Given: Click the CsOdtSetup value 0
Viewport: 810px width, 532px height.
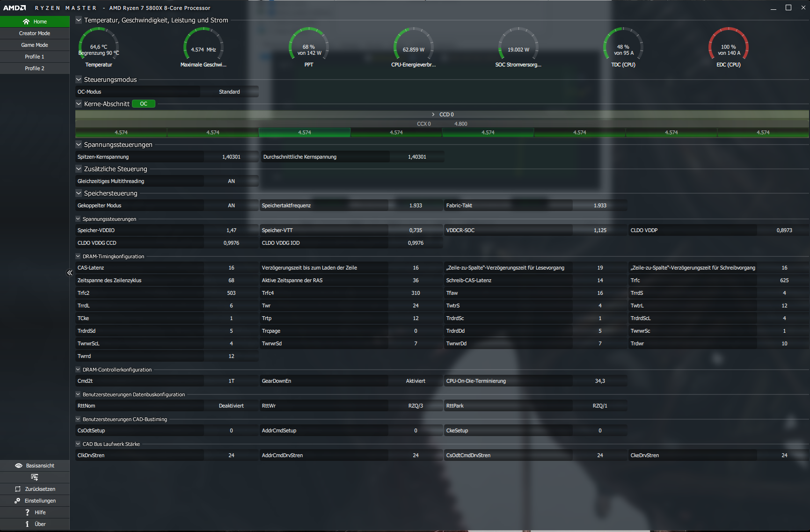Looking at the screenshot, I should tap(231, 430).
